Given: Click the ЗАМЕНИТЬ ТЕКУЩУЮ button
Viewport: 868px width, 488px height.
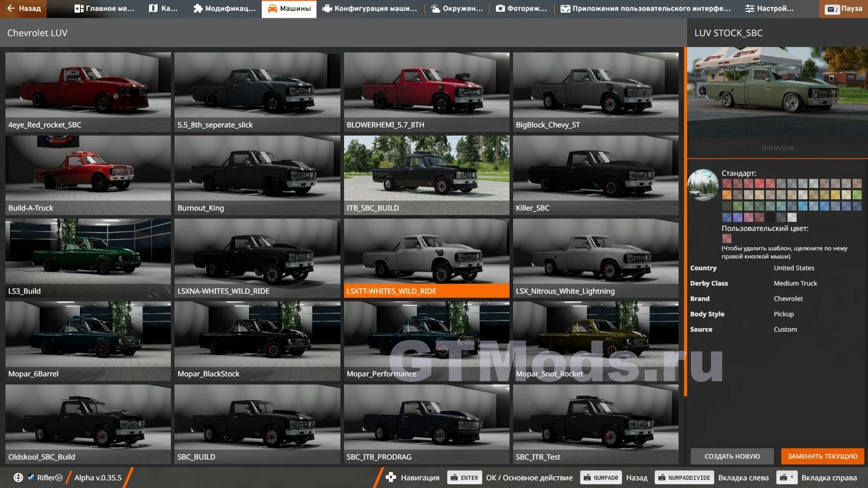Looking at the screenshot, I should click(x=823, y=456).
